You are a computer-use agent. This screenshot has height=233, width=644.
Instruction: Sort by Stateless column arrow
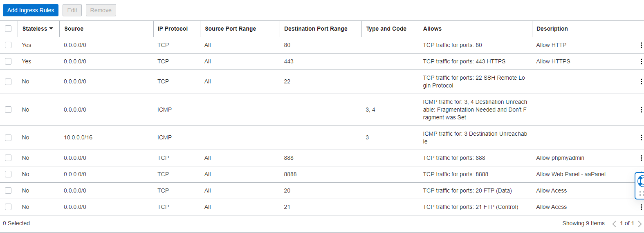click(x=51, y=29)
